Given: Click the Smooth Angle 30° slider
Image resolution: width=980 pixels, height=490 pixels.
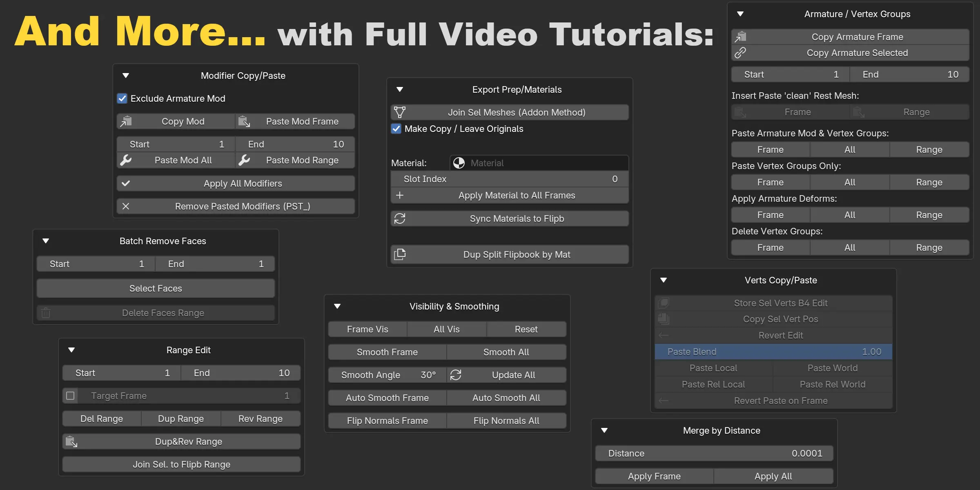Looking at the screenshot, I should [x=387, y=375].
